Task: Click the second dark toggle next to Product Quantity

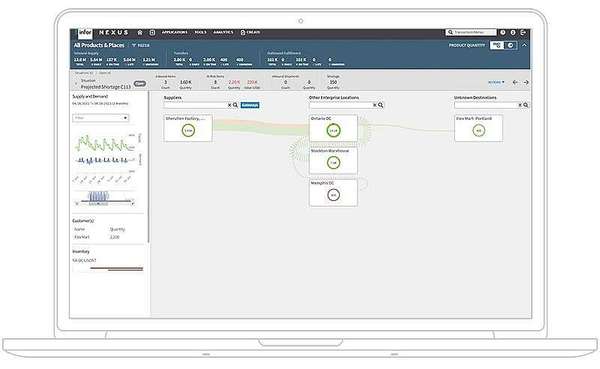Action: (510, 45)
